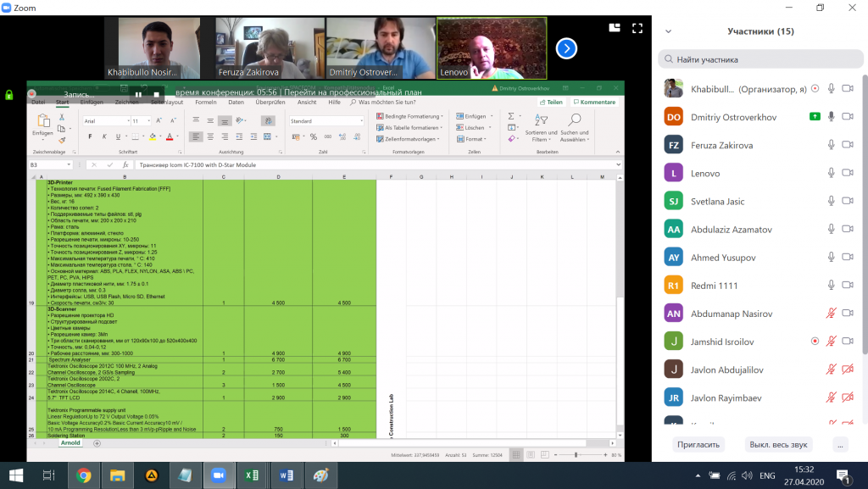This screenshot has height=489, width=868.
Task: Stop the Zoom recording
Action: [157, 95]
